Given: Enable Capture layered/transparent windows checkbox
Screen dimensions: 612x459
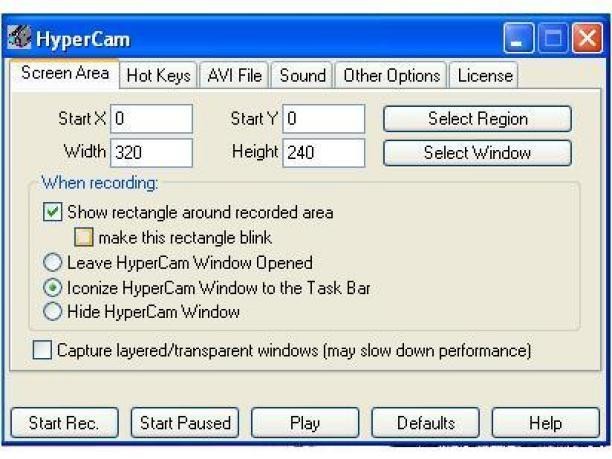Looking at the screenshot, I should [42, 350].
